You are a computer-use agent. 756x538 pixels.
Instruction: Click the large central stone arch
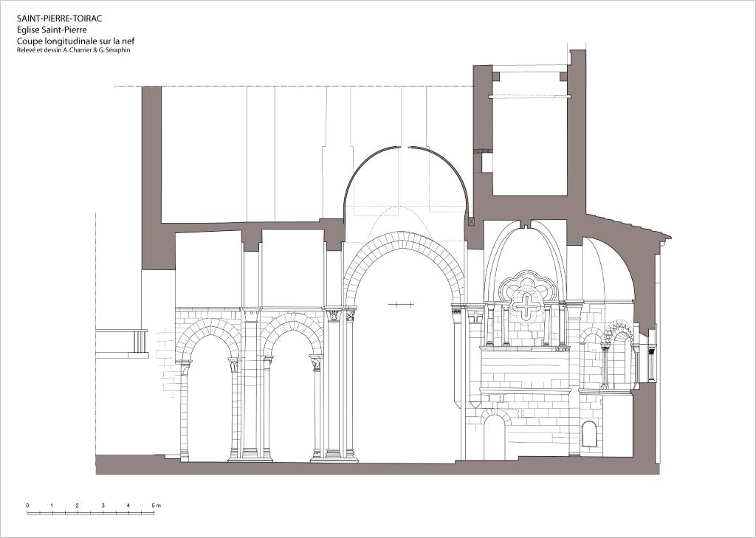[x=404, y=268]
